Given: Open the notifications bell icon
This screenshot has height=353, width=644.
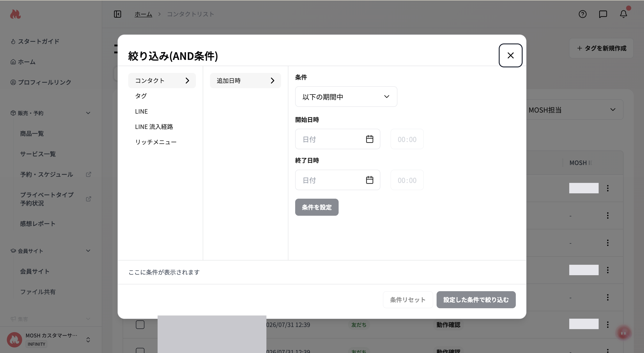Looking at the screenshot, I should (624, 14).
